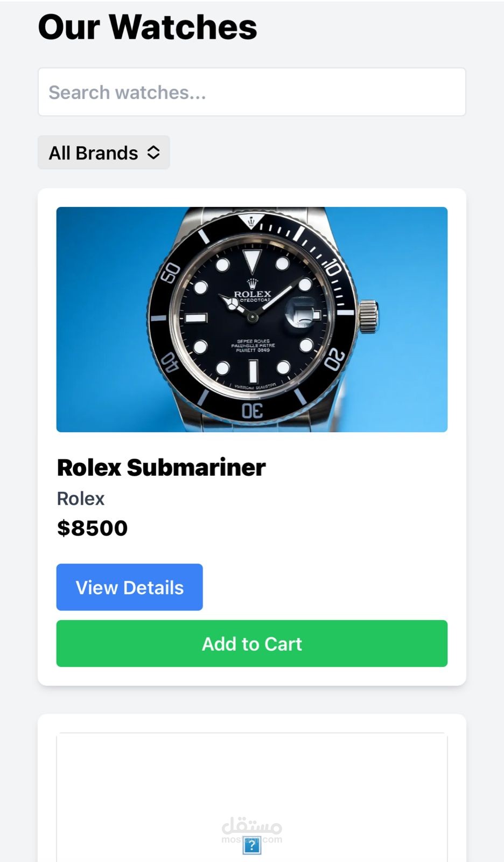Click the broken image question mark icon
The width and height of the screenshot is (504, 862).
251,845
